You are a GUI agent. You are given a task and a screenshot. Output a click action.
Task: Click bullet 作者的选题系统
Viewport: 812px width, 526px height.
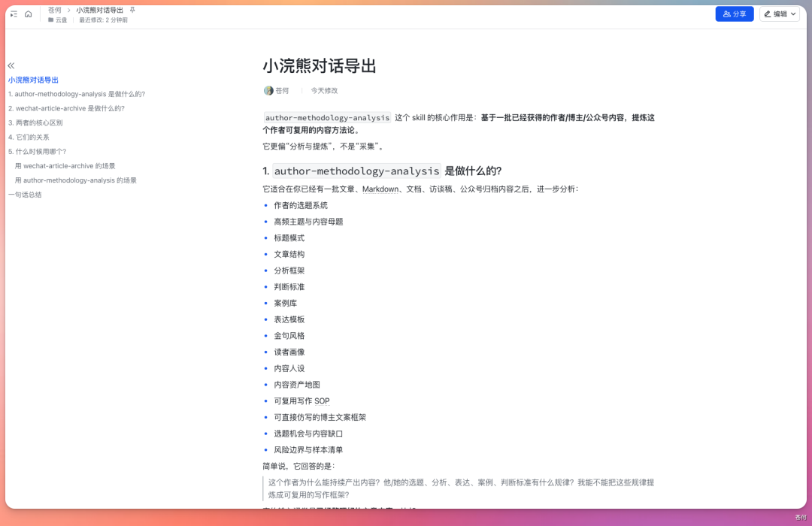(301, 206)
